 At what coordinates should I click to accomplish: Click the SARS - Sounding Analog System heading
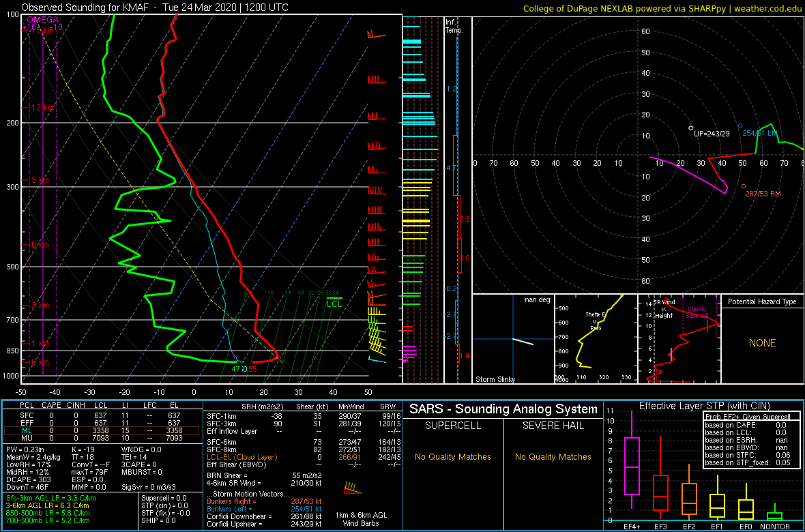tap(503, 409)
